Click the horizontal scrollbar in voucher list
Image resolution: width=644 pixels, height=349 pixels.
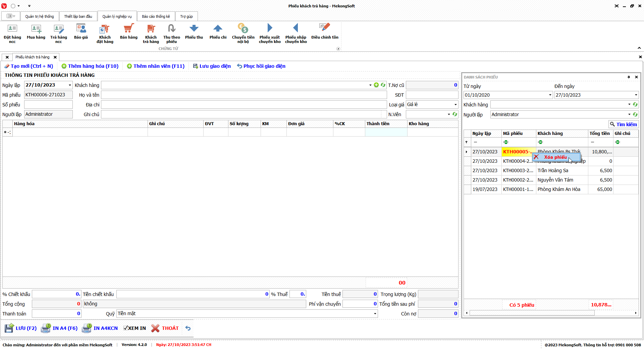coord(532,313)
